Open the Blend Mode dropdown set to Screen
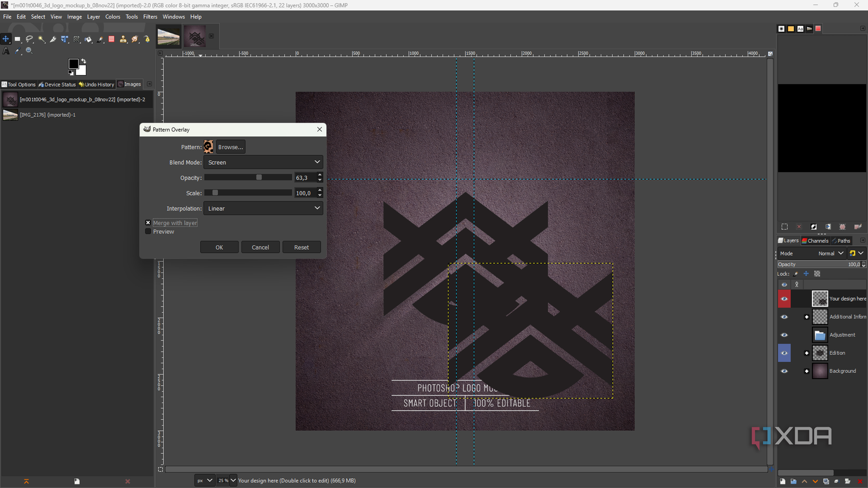 point(263,162)
